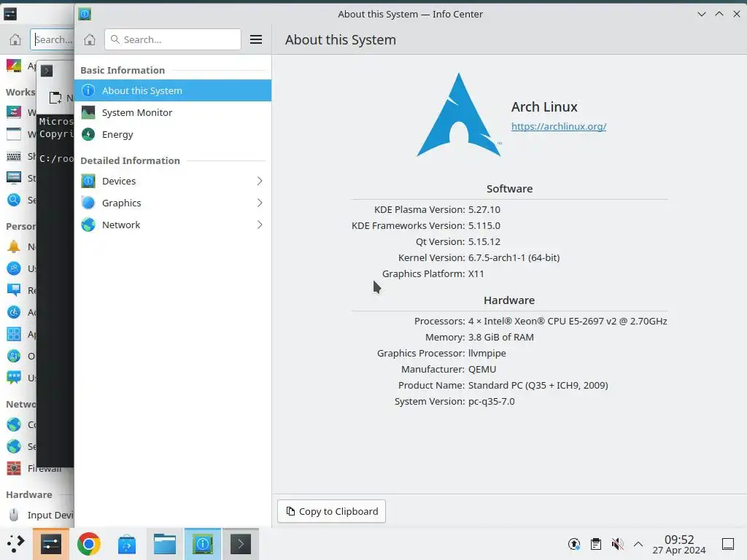
Task: Open User Feedback icon in System Settings
Action: (x=14, y=378)
